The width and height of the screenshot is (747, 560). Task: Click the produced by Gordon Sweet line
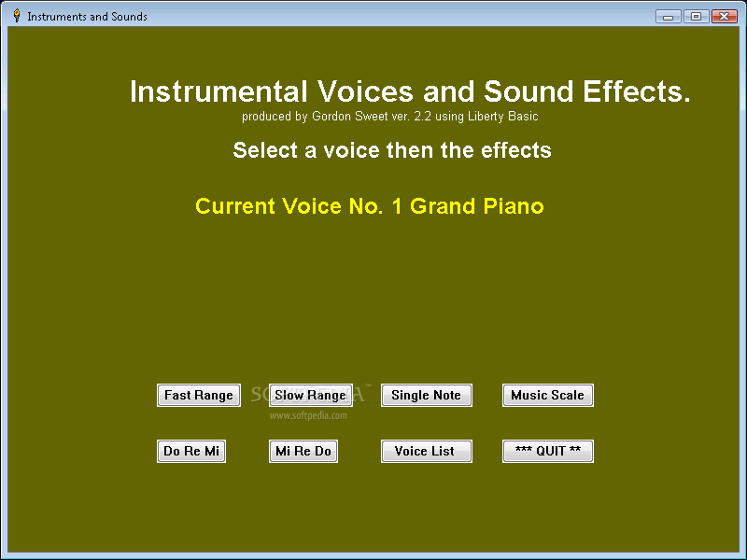pos(390,117)
